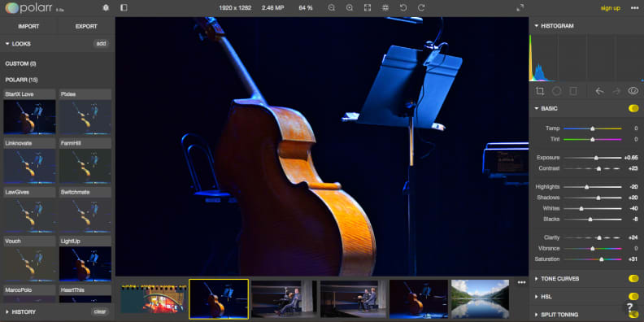Select the CUSTOM (0) looks group

click(20, 64)
